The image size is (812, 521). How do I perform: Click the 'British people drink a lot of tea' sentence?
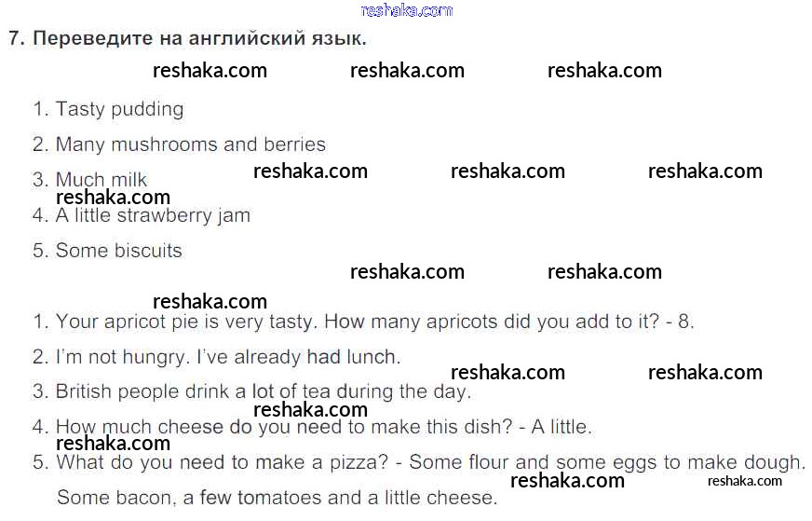264,392
